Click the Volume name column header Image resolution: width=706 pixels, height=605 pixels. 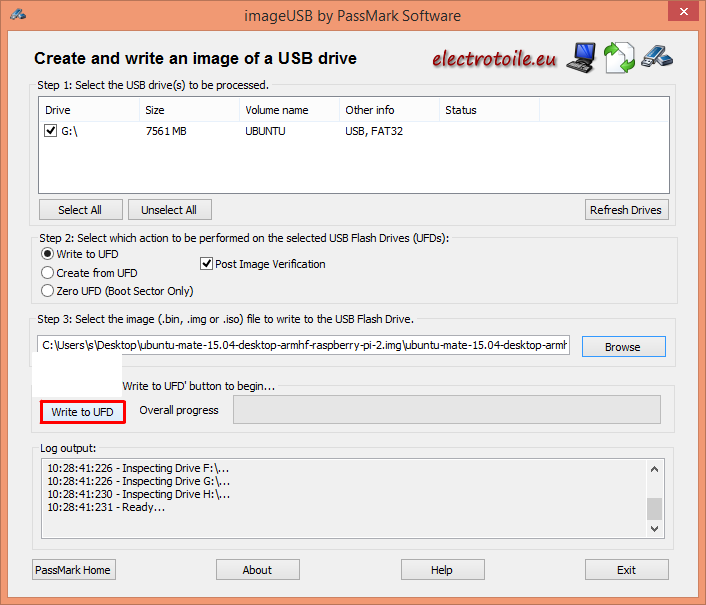click(290, 110)
